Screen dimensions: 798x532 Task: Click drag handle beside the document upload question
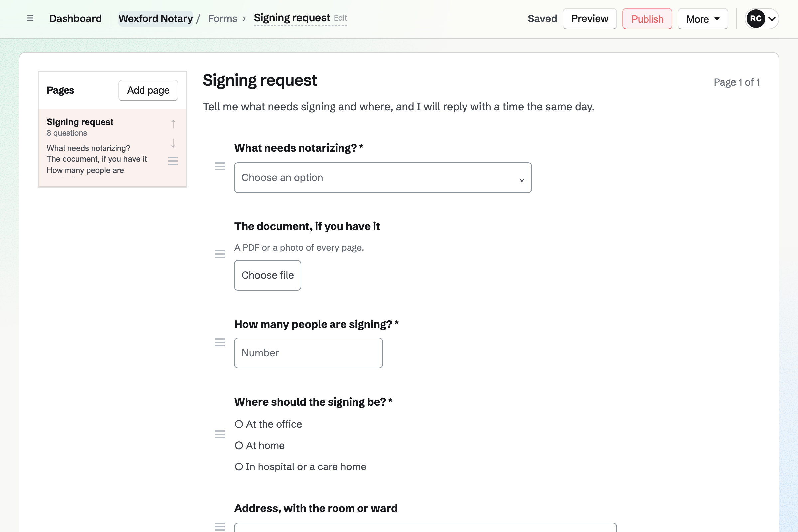tap(220, 254)
